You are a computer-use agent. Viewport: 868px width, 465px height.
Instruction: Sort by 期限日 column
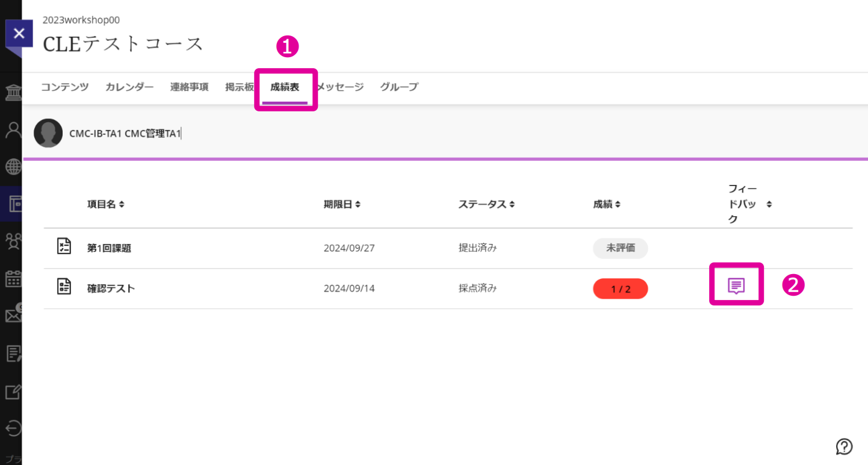point(342,204)
